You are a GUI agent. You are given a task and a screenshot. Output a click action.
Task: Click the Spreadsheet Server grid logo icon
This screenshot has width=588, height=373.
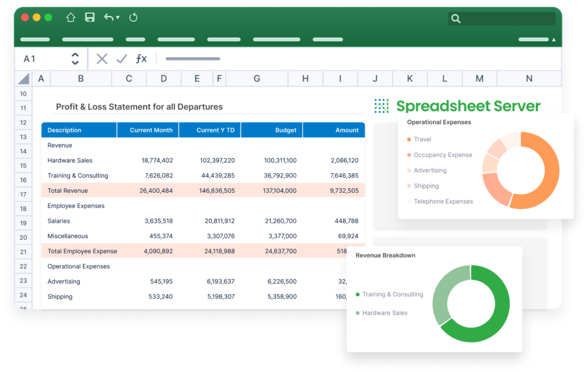[x=381, y=106]
